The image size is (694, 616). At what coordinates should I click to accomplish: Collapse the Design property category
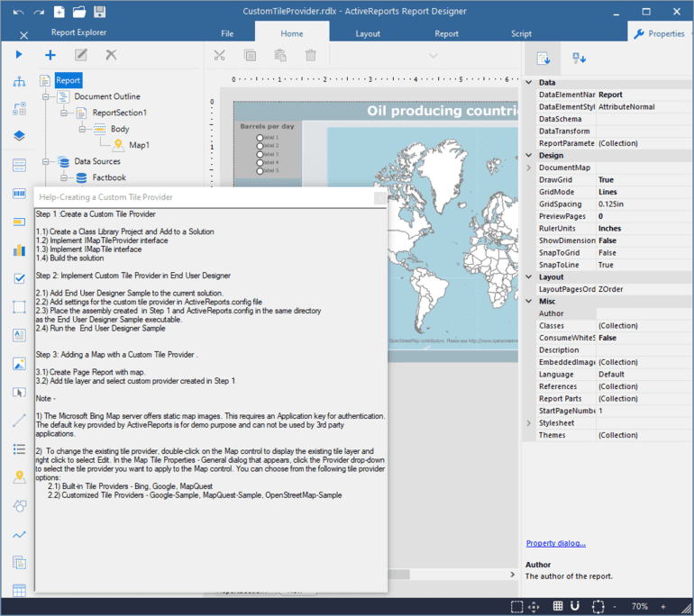click(x=528, y=155)
